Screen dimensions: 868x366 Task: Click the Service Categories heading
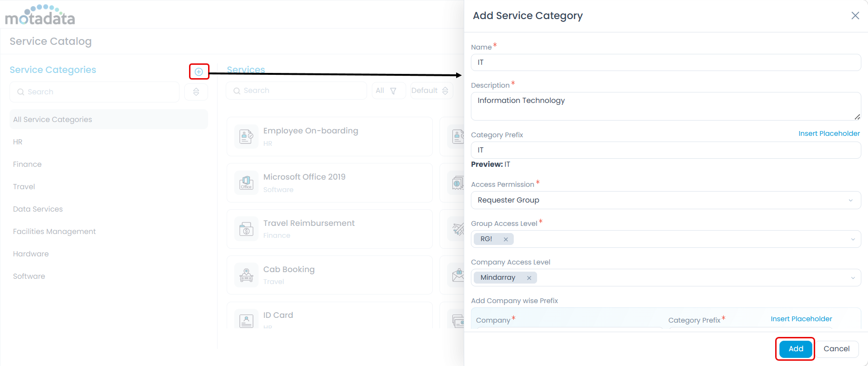coord(53,70)
